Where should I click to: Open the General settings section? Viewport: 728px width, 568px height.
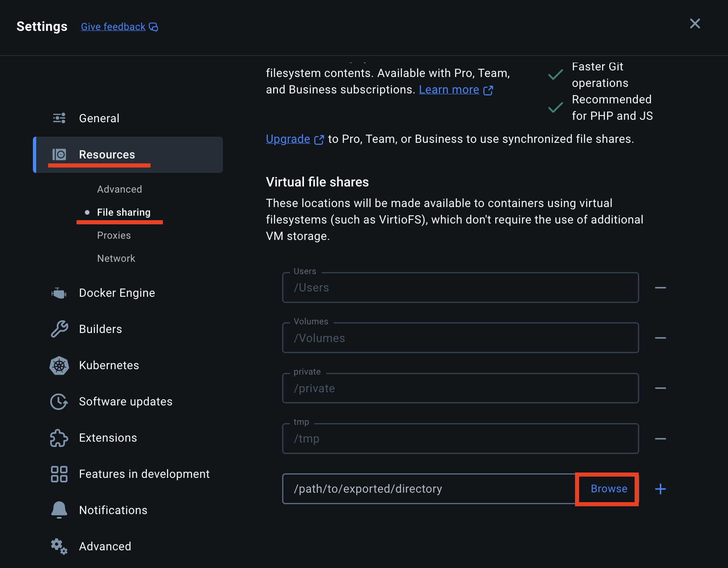(99, 119)
